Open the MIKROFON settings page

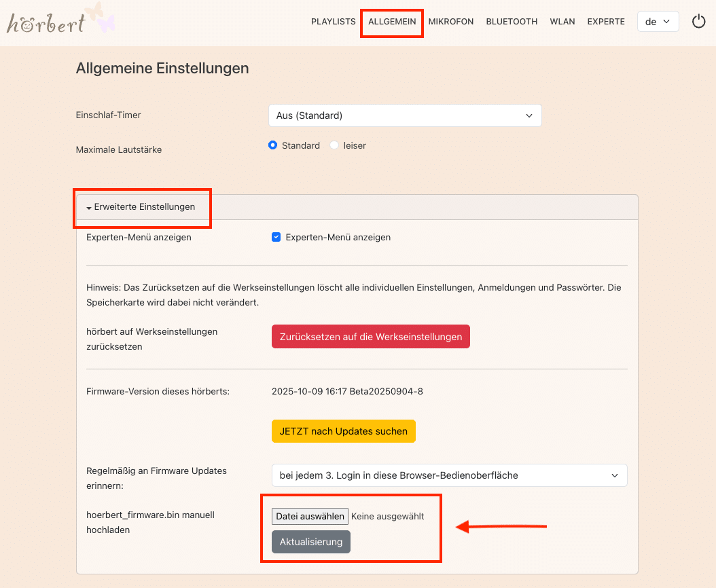[450, 21]
